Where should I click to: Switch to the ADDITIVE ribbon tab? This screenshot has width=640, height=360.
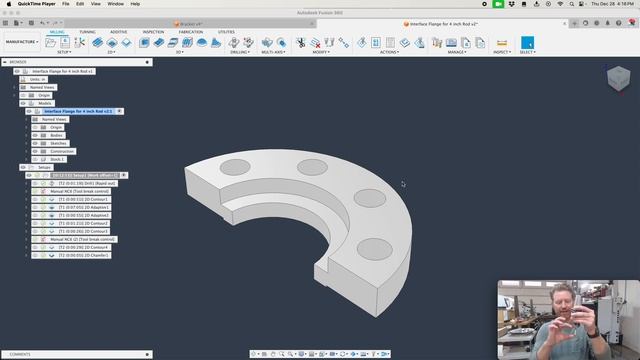118,32
